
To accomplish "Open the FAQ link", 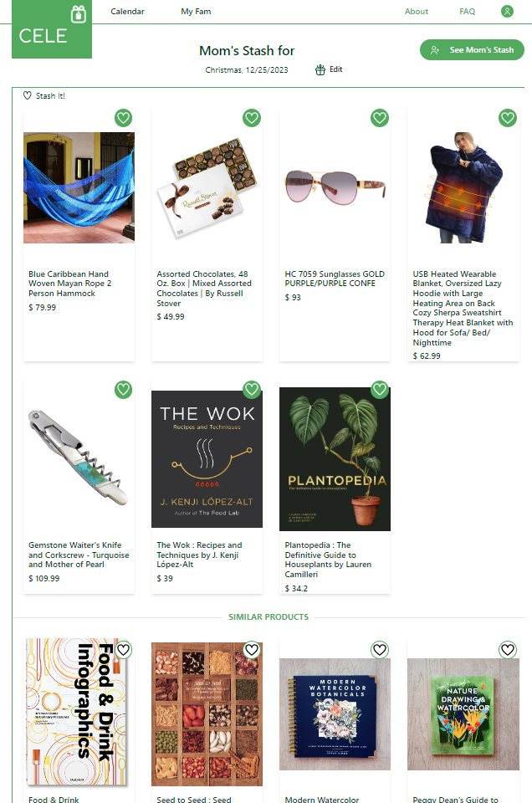I will pos(467,11).
